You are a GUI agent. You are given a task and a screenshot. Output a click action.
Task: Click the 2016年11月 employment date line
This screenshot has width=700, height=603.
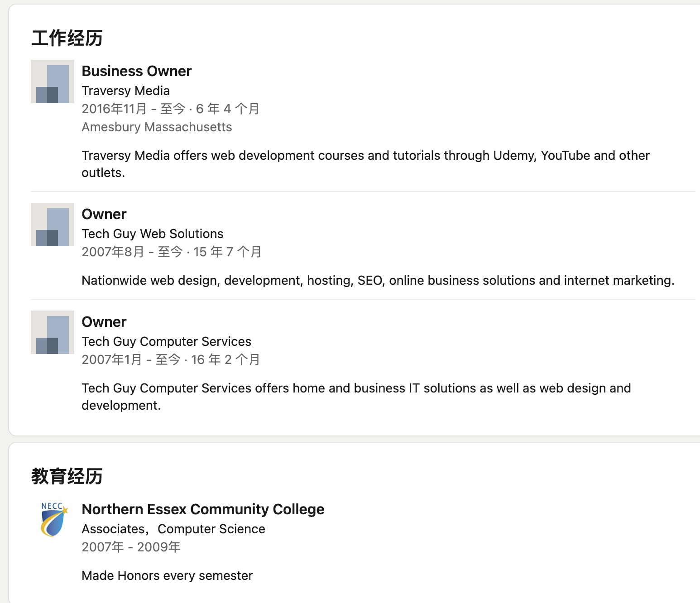170,109
